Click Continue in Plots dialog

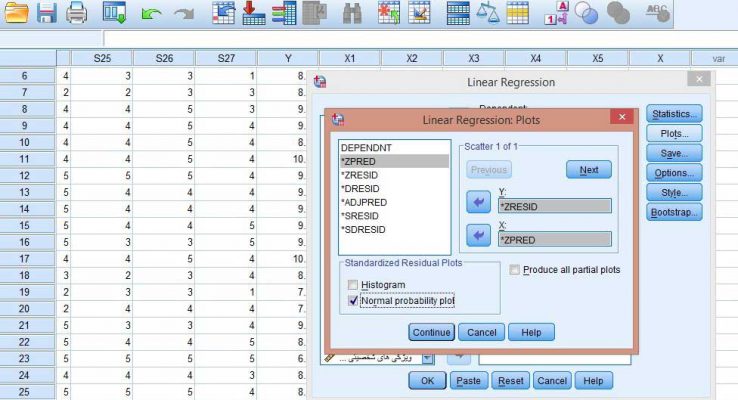[x=431, y=332]
